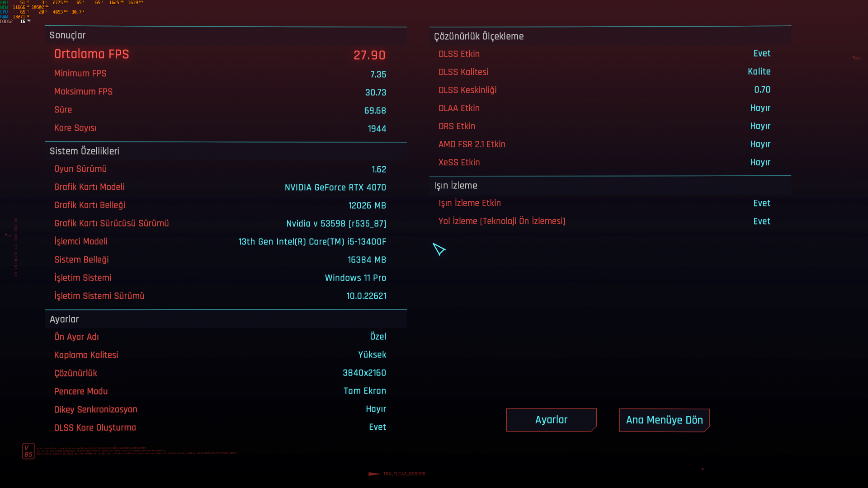Screen dimensions: 868x488
Task: Click the Pencere Modu Tam Ekran value
Action: point(365,391)
